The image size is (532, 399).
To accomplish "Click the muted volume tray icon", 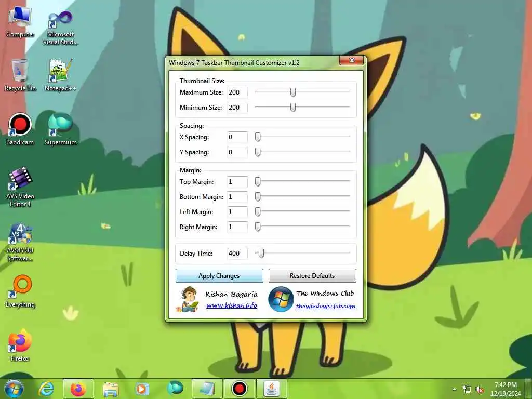I will click(480, 390).
